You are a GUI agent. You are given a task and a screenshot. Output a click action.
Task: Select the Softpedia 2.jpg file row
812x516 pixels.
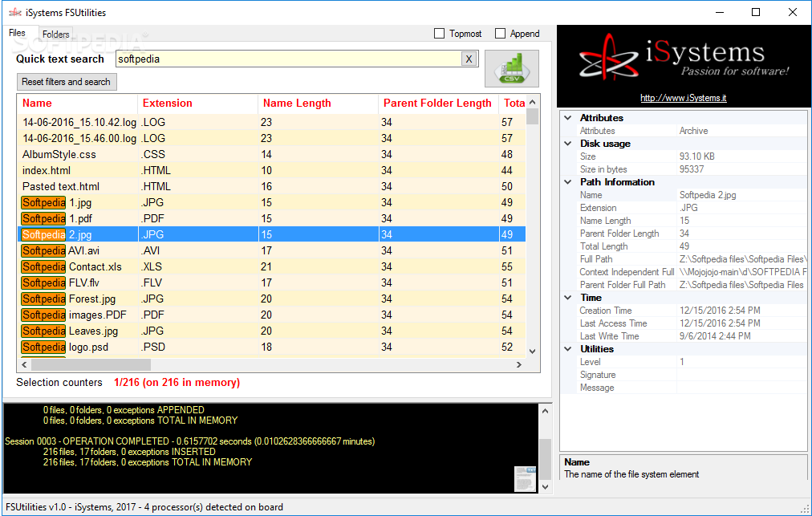[272, 234]
